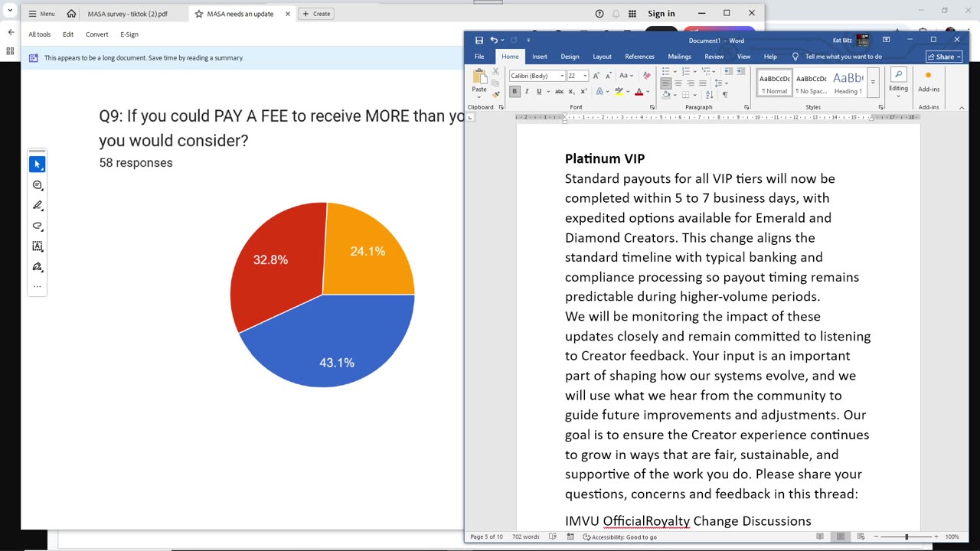Toggle Underline formatting in Word

538,92
